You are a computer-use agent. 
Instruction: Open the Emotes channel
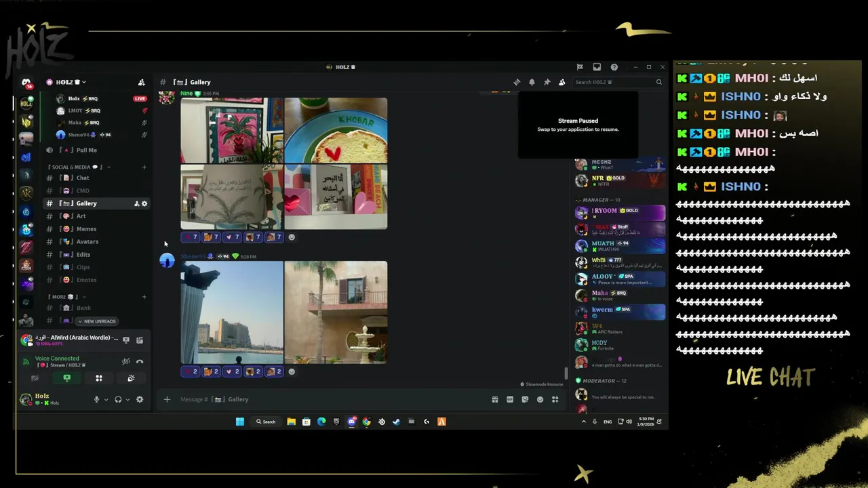click(95, 280)
